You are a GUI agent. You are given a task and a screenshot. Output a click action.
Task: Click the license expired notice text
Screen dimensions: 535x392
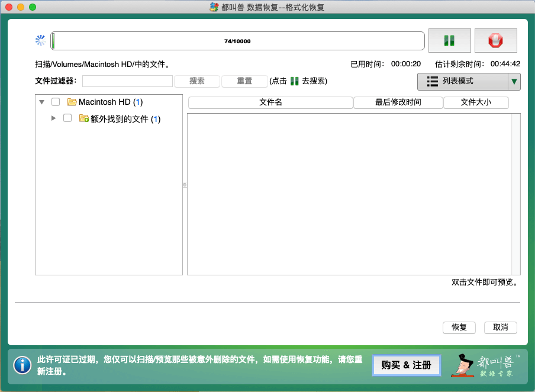(199, 365)
